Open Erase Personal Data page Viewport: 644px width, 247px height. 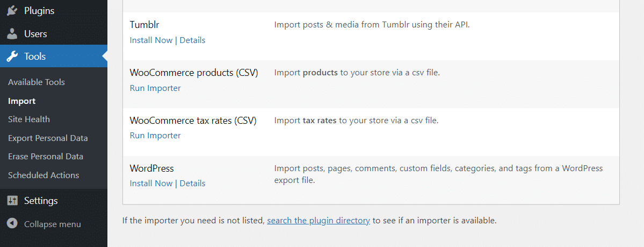coord(46,157)
